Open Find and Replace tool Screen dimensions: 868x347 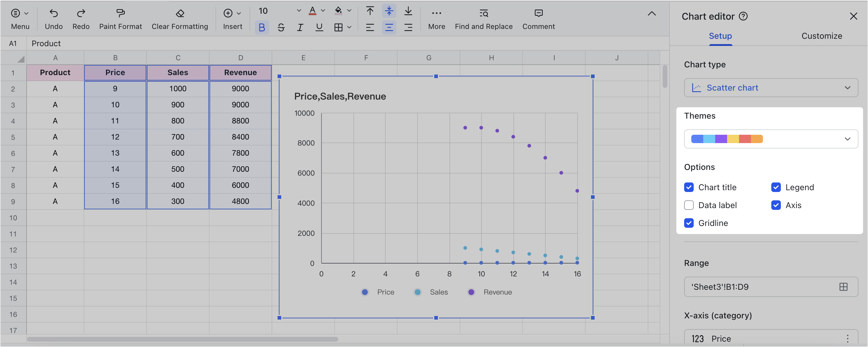tap(484, 13)
